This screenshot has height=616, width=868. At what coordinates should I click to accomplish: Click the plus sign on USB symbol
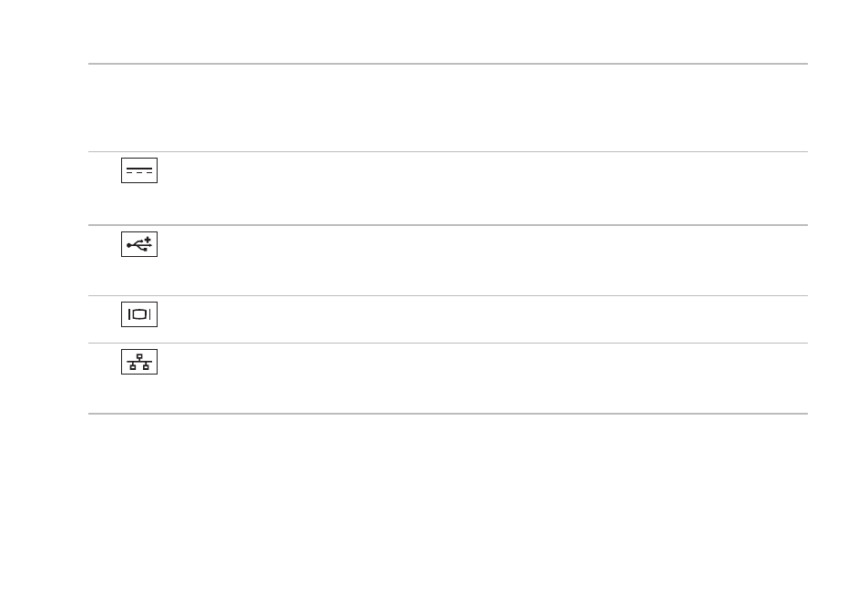coord(148,240)
